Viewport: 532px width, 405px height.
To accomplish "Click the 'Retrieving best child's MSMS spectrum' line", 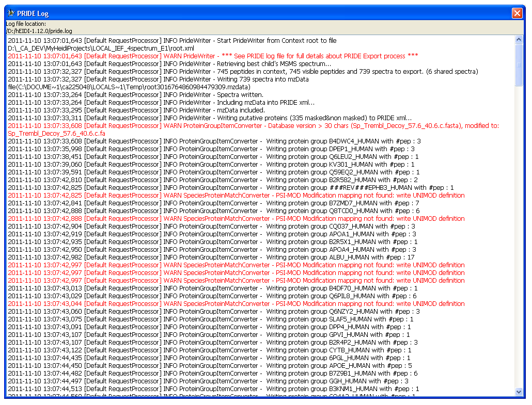I will [x=169, y=63].
